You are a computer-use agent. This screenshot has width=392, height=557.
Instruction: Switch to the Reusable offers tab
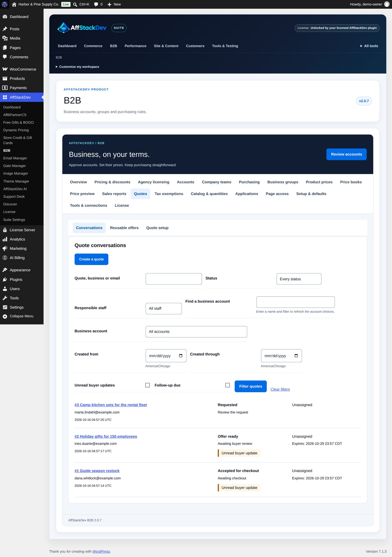click(124, 228)
